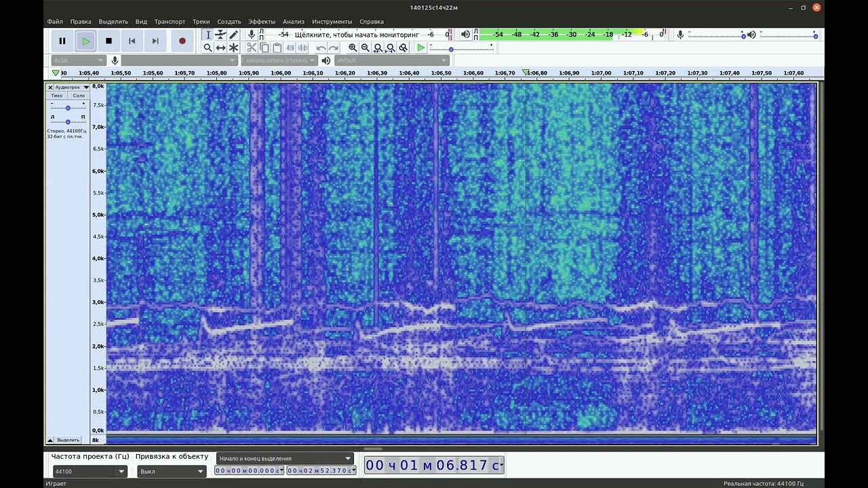Close the audio track with X button

(x=50, y=87)
